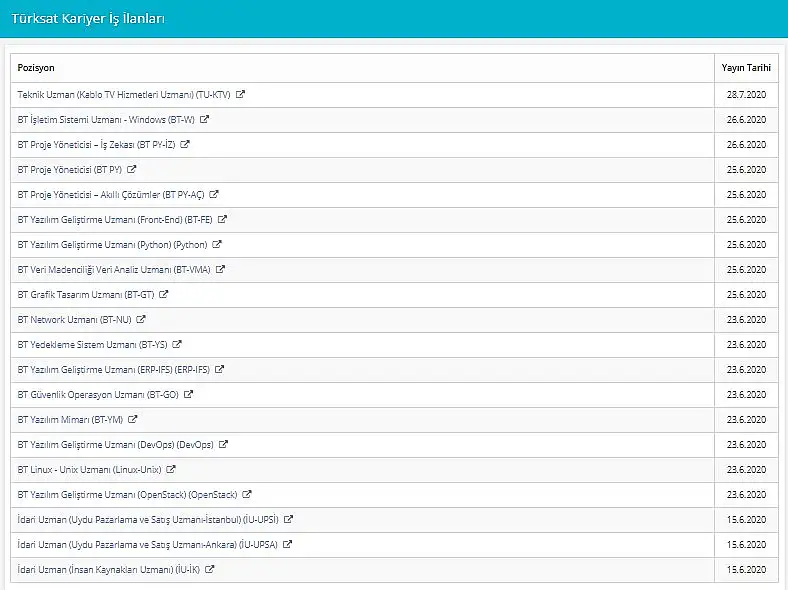Screen dimensions: 788x590
Task: Select BT Yedekleme Sistem Uzmanı job link
Action: point(92,345)
